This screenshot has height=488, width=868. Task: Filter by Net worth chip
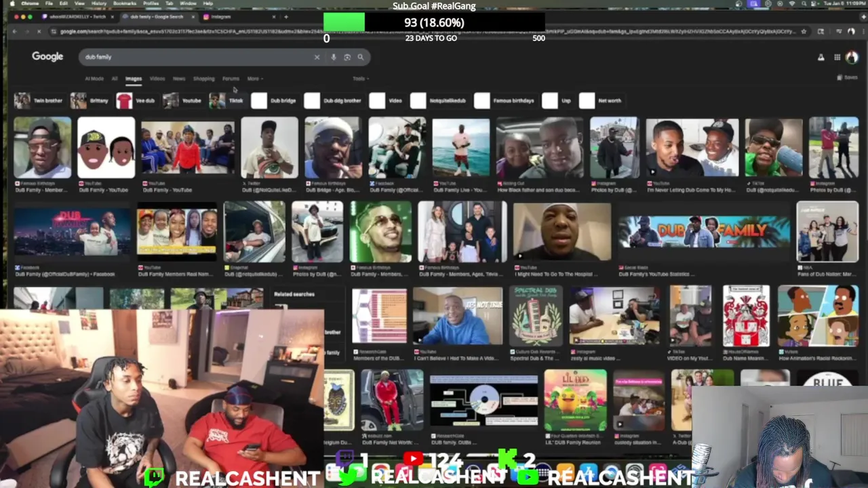(601, 100)
